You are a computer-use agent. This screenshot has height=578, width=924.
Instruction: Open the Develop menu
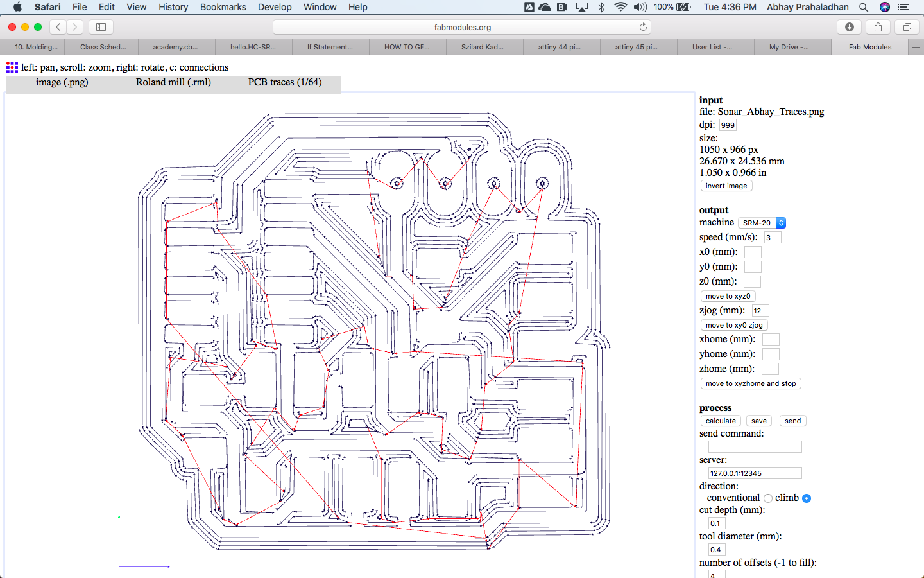275,7
